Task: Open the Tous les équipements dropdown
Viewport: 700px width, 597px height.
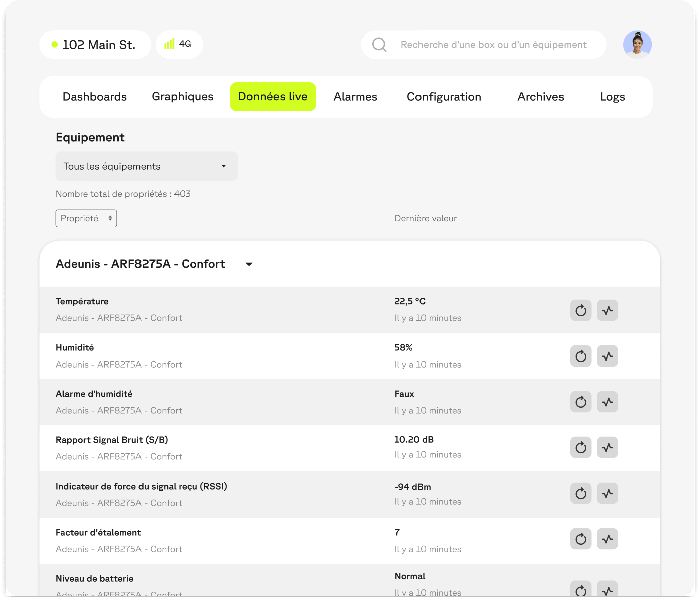Action: [x=147, y=166]
